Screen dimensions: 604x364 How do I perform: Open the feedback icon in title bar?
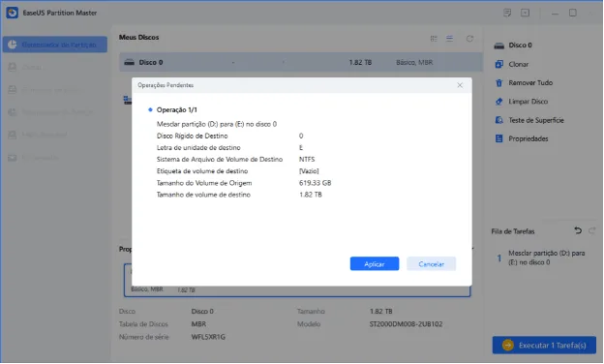click(x=507, y=13)
